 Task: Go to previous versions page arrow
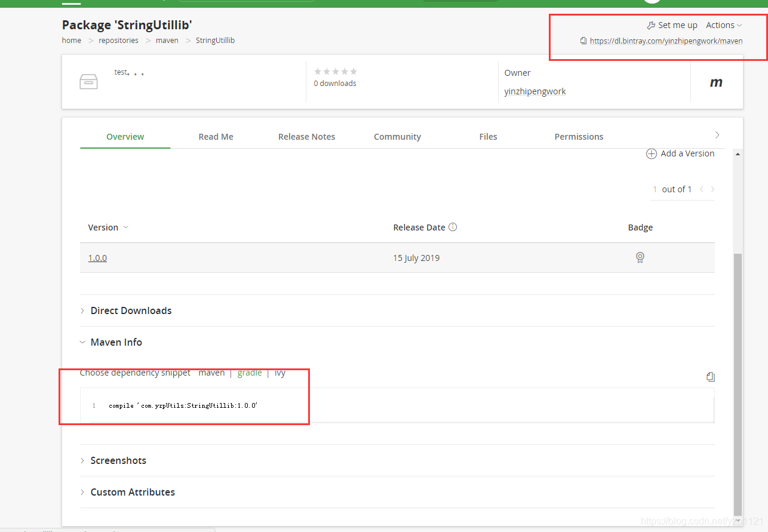point(702,189)
